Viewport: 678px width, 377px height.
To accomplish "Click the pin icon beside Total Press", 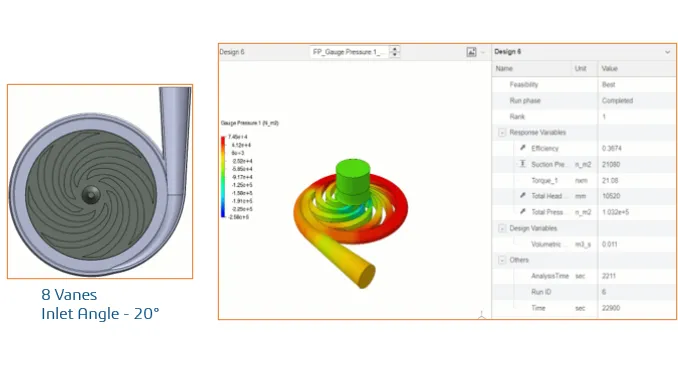I will [x=523, y=211].
